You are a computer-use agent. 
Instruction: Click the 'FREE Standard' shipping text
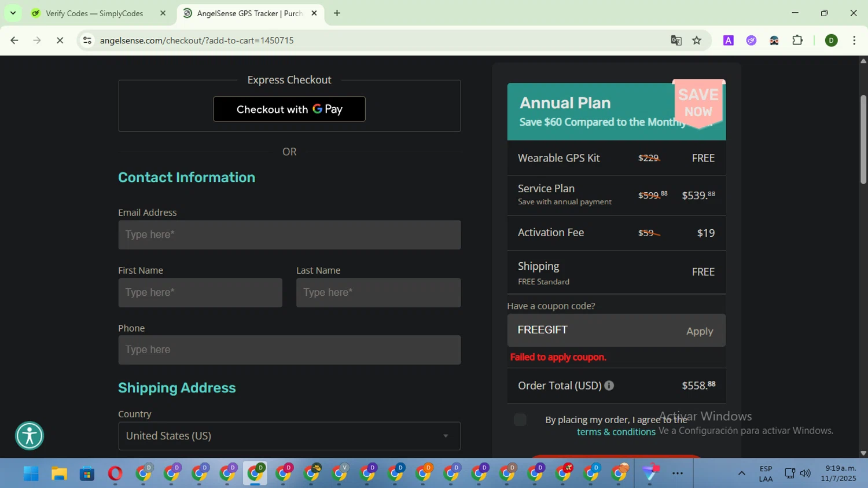point(543,282)
